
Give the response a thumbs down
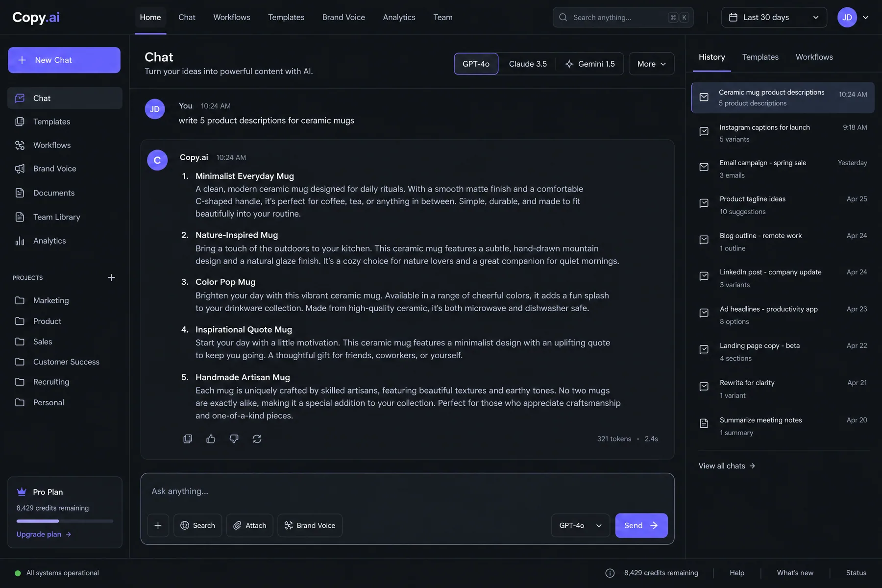[x=234, y=439]
